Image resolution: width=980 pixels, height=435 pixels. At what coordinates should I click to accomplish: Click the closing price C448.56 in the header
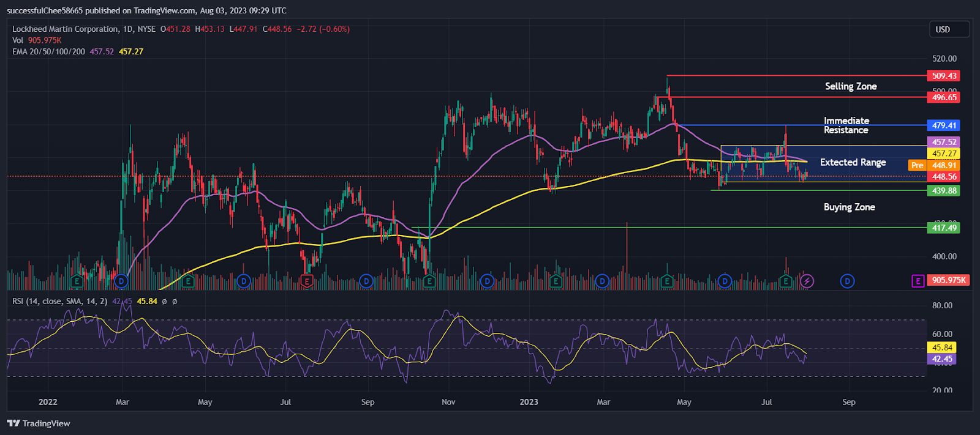277,29
